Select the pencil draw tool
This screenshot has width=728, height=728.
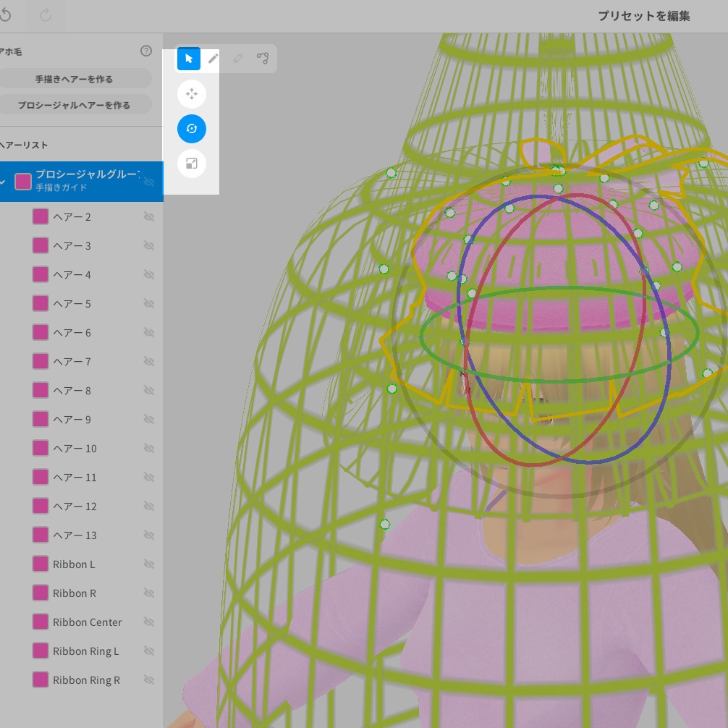point(213,59)
